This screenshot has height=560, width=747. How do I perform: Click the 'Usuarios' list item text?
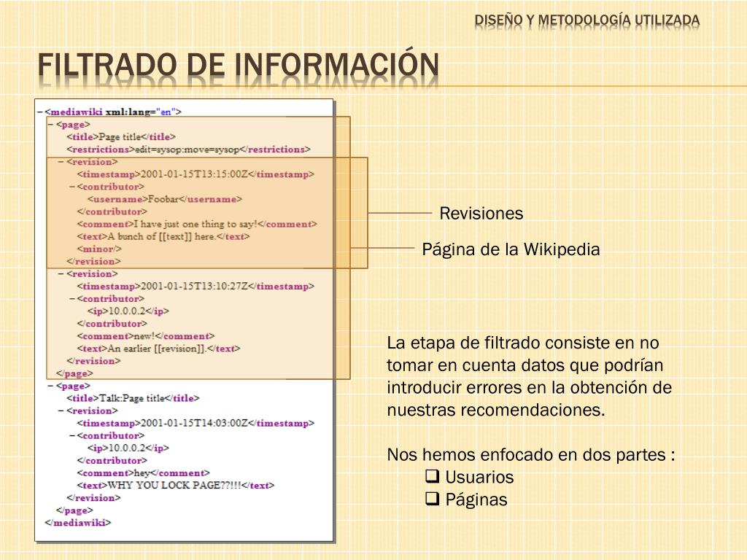(479, 477)
